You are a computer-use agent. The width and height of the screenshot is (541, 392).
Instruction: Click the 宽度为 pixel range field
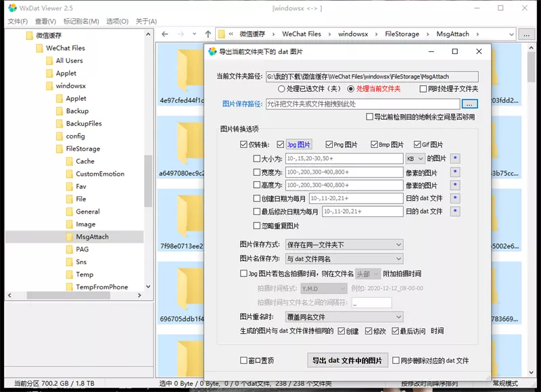coord(344,172)
